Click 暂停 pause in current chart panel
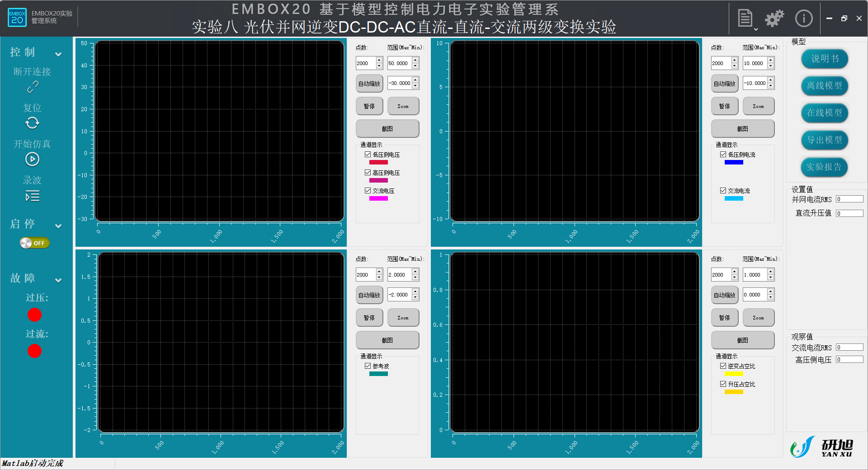The height and width of the screenshot is (470, 868). pyautogui.click(x=725, y=106)
